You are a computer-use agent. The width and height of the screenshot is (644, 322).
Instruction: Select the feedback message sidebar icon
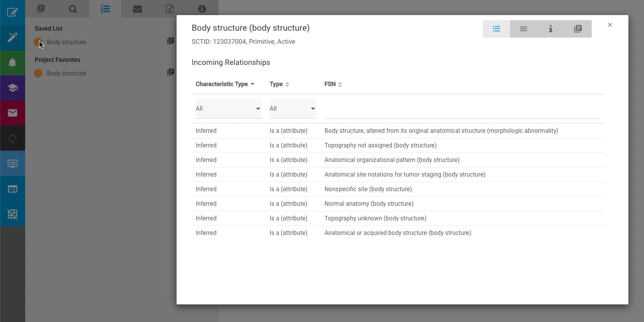(x=13, y=164)
